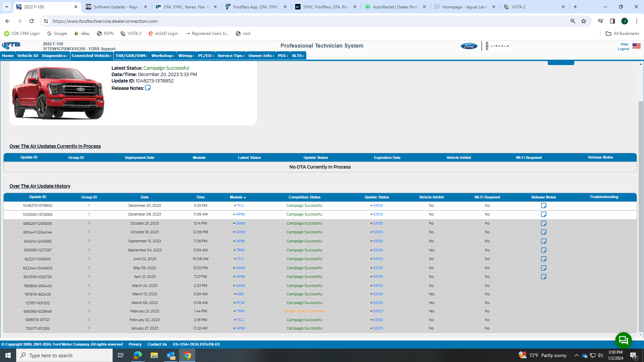
Task: Open the Connected Vehicle menu
Action: [x=91, y=56]
